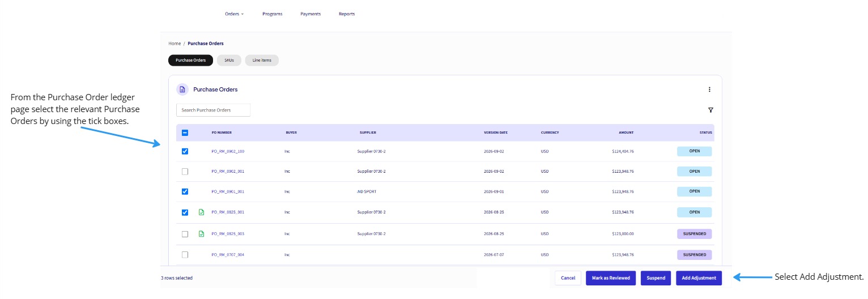Click the SUSPENDED status badge for PO_RM_0825_003
The height and width of the screenshot is (299, 868).
point(695,234)
